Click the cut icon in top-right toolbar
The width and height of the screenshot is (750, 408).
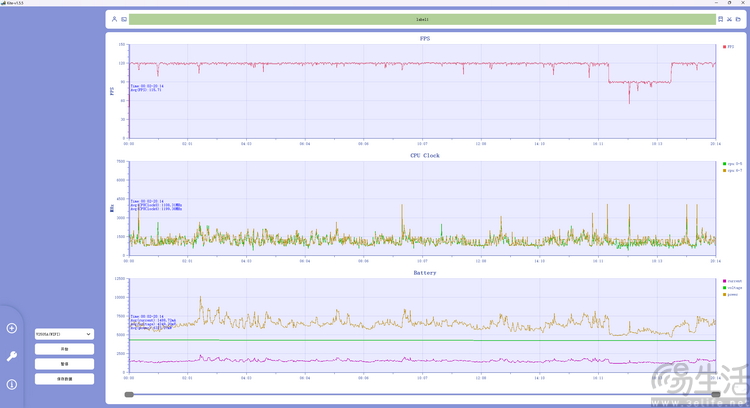pyautogui.click(x=731, y=19)
